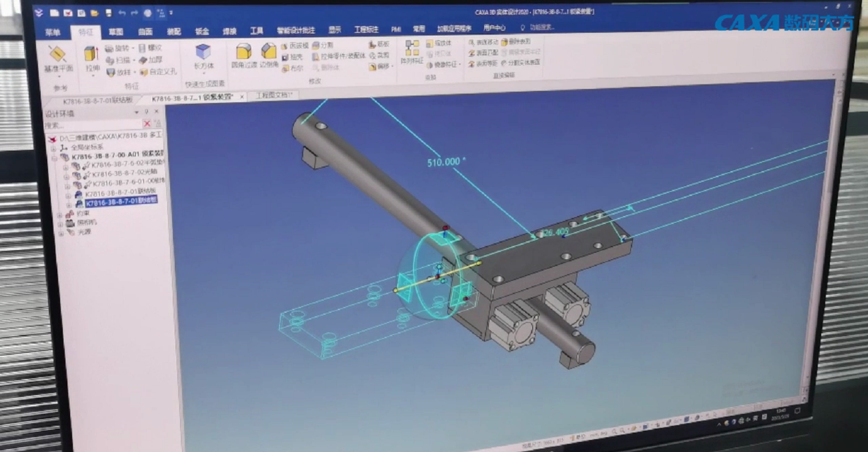Show hidden system tray icons

click(x=719, y=424)
